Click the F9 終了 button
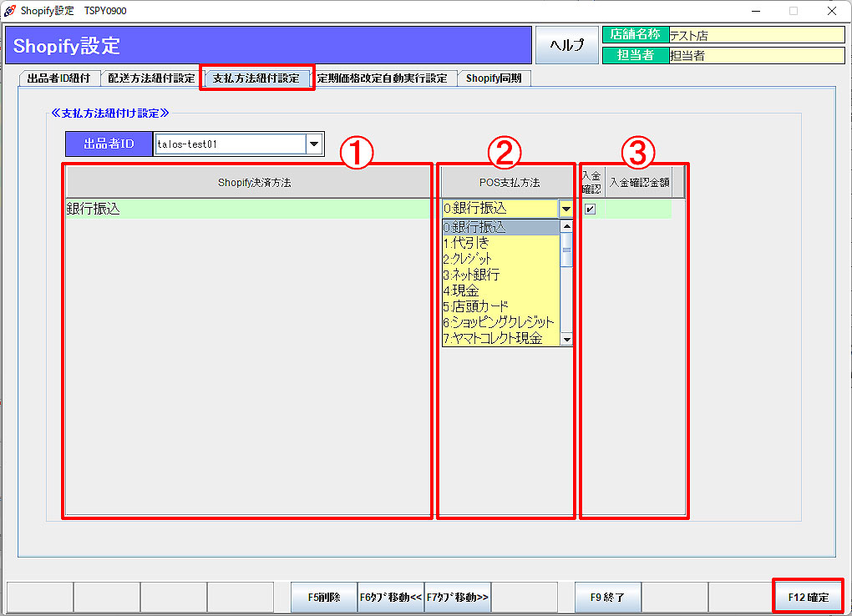 607,597
